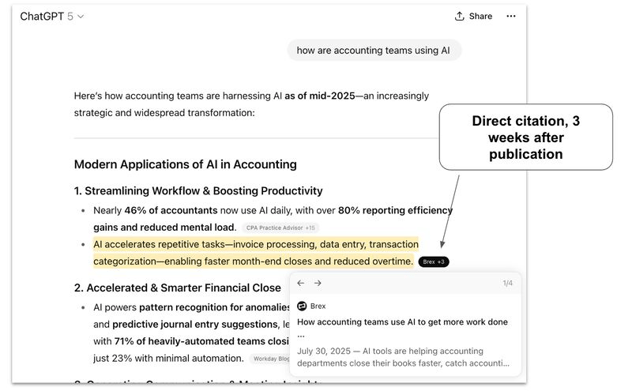
Task: Click the Share button label
Action: pyautogui.click(x=480, y=16)
